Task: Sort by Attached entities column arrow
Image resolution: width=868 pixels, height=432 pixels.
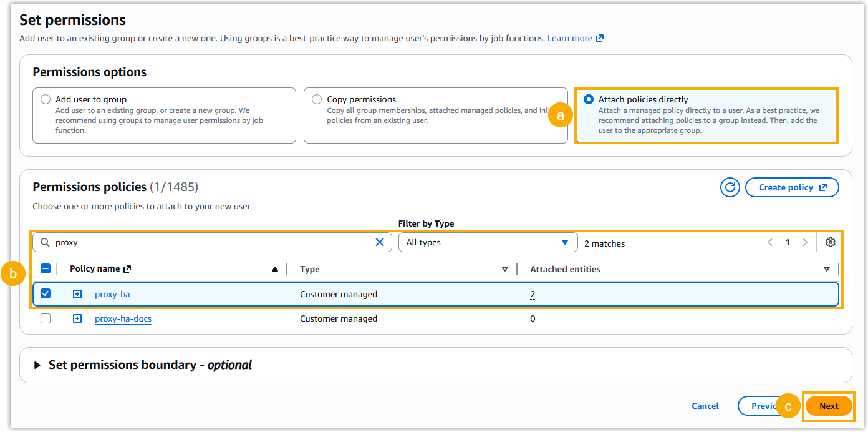Action: click(826, 269)
